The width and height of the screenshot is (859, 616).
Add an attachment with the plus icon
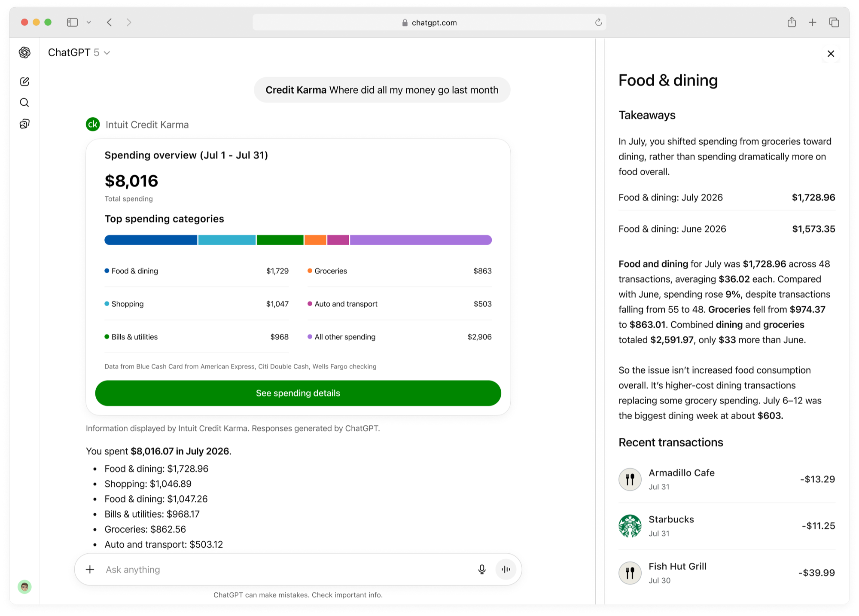coord(90,570)
